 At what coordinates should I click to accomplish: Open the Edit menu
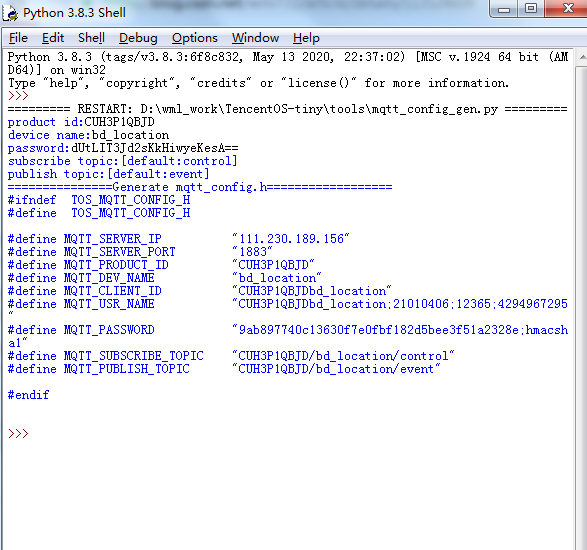coord(53,38)
